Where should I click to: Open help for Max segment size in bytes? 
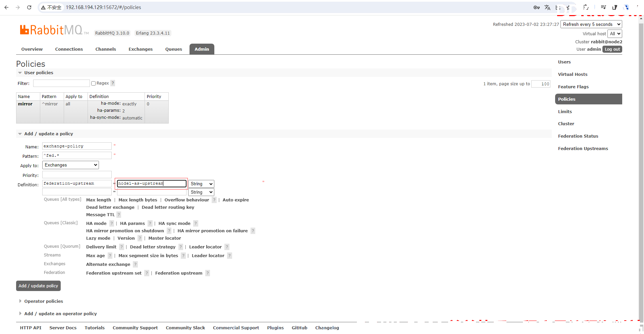(x=183, y=255)
